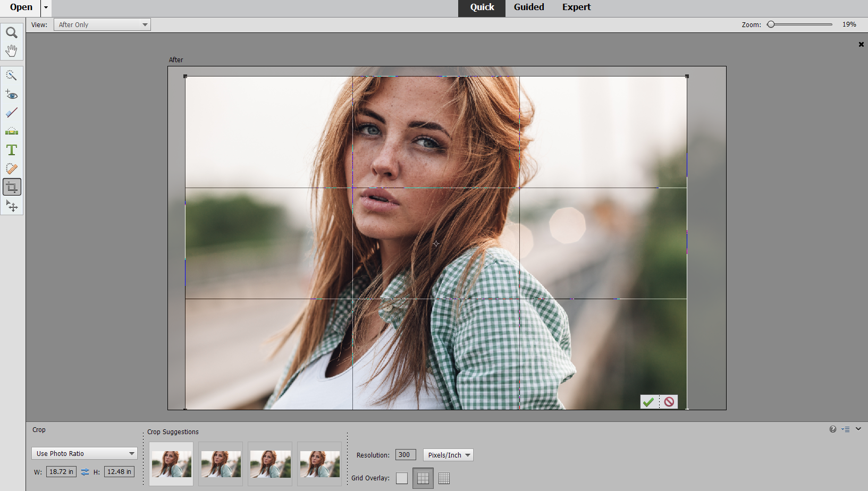Image resolution: width=868 pixels, height=491 pixels.
Task: Commit the crop with the green checkmark
Action: (x=648, y=402)
